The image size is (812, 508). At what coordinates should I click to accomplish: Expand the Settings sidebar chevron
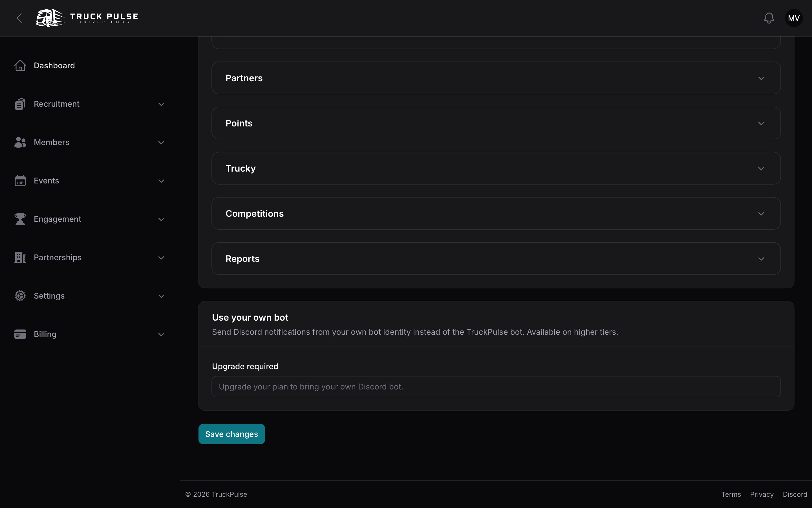pos(161,296)
